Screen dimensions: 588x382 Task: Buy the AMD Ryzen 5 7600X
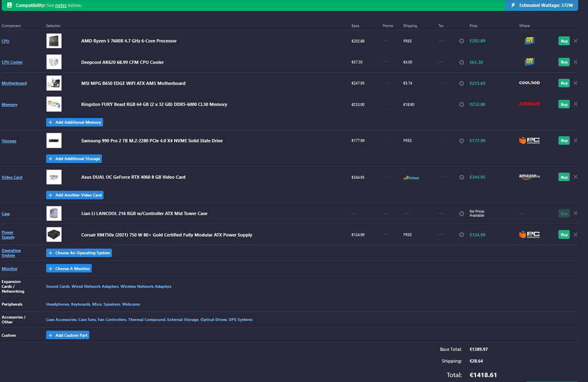tap(564, 41)
